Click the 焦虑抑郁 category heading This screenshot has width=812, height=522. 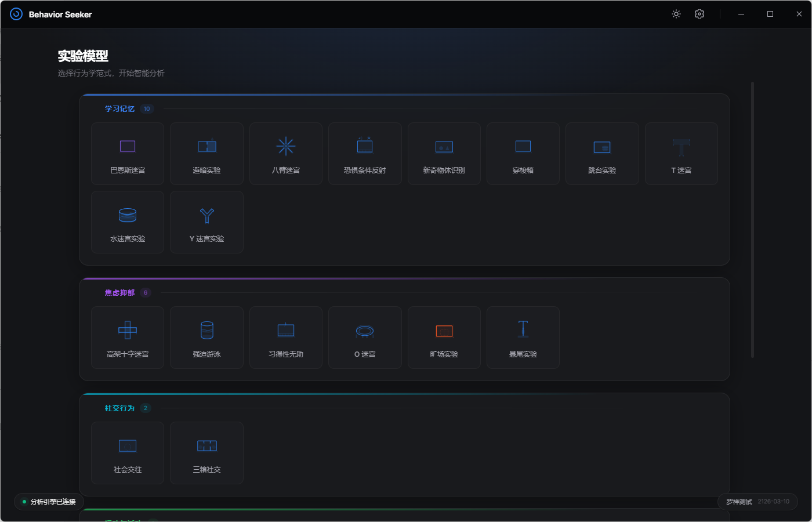tap(119, 292)
